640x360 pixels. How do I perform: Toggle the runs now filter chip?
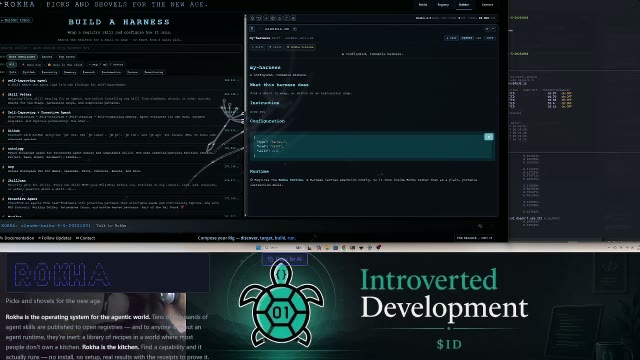pyautogui.click(x=31, y=64)
